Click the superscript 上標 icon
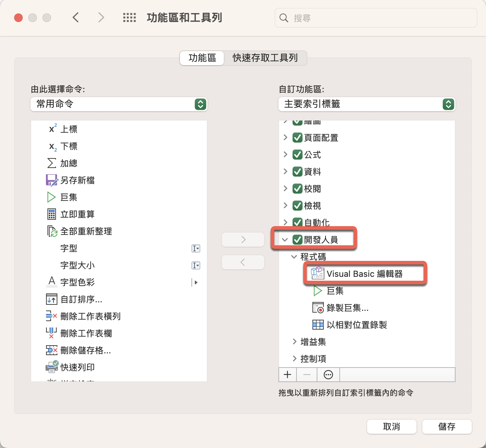Image resolution: width=486 pixels, height=448 pixels. (x=53, y=128)
